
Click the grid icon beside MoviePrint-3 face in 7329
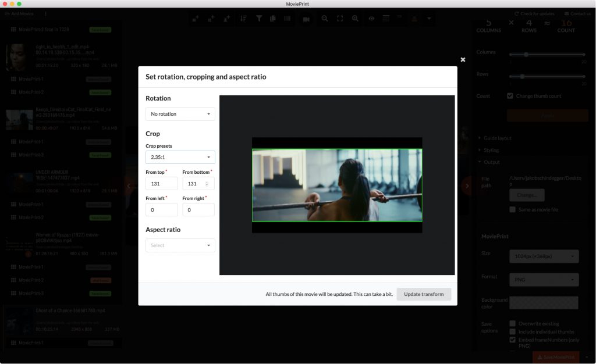pyautogui.click(x=13, y=30)
